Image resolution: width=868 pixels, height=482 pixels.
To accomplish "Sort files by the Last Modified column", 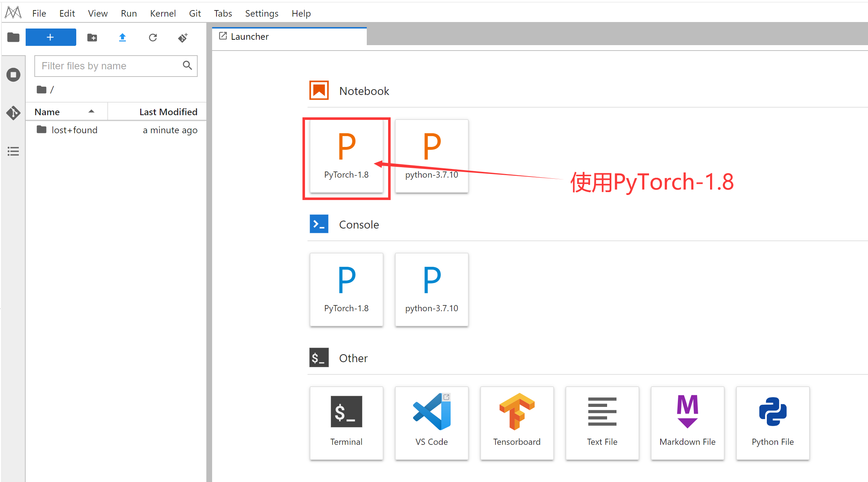I will tap(168, 112).
